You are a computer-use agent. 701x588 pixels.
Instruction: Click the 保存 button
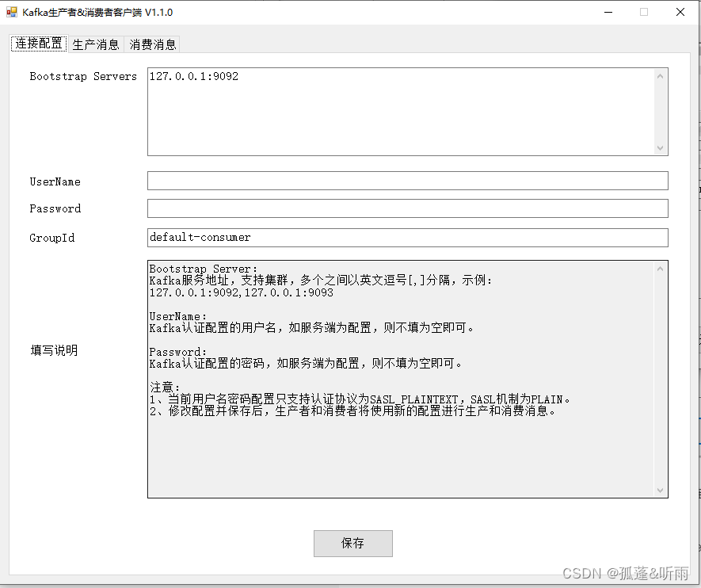click(x=353, y=544)
